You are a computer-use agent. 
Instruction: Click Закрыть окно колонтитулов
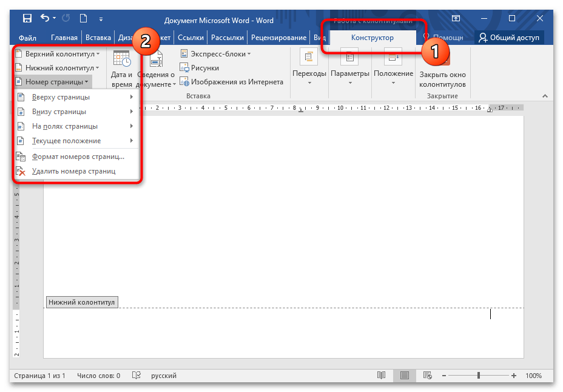tap(442, 69)
